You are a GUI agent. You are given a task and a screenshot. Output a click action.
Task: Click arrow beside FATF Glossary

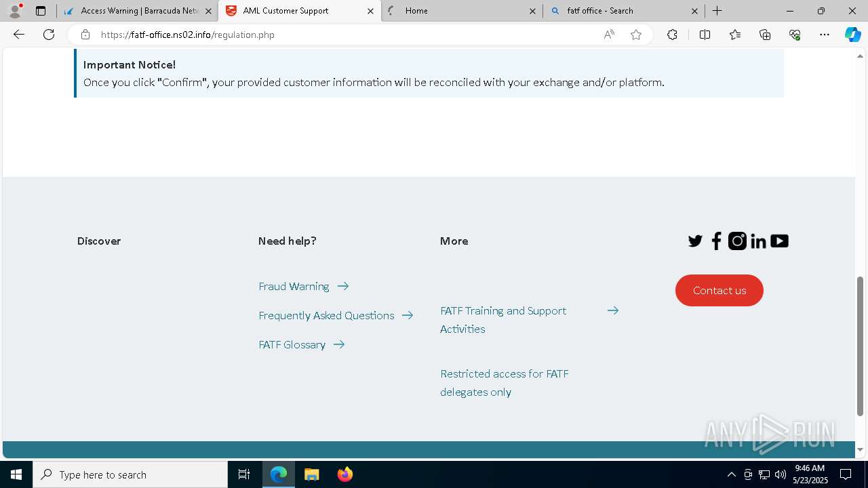coord(339,344)
